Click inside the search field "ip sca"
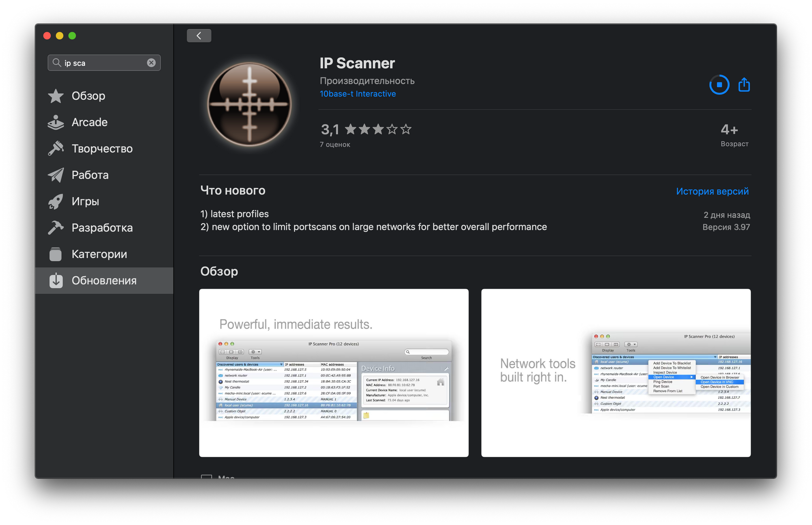 [x=101, y=63]
